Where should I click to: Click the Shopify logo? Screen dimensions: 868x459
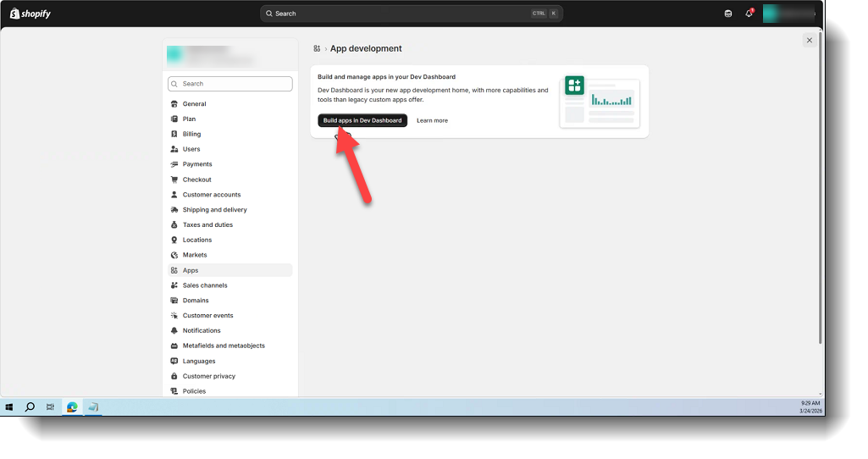30,14
